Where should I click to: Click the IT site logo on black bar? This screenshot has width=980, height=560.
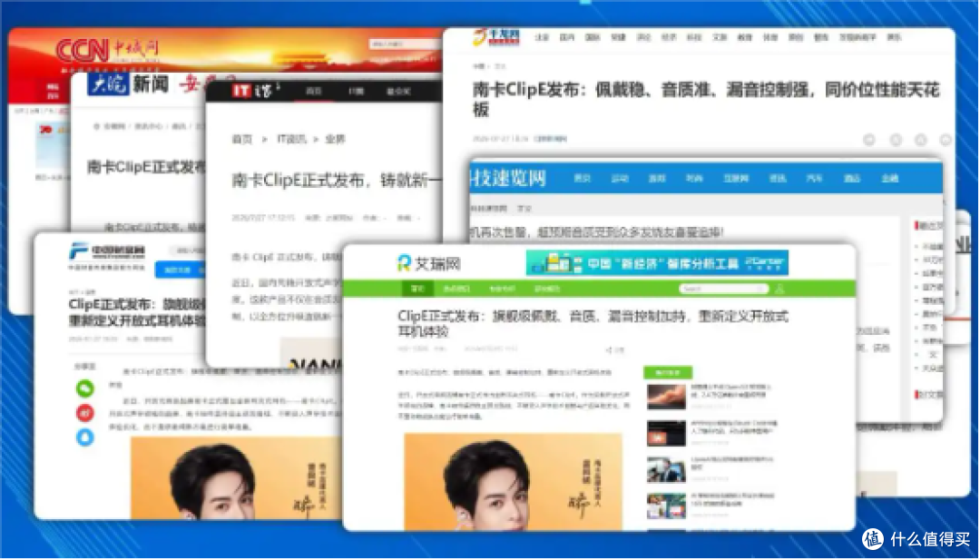(254, 92)
